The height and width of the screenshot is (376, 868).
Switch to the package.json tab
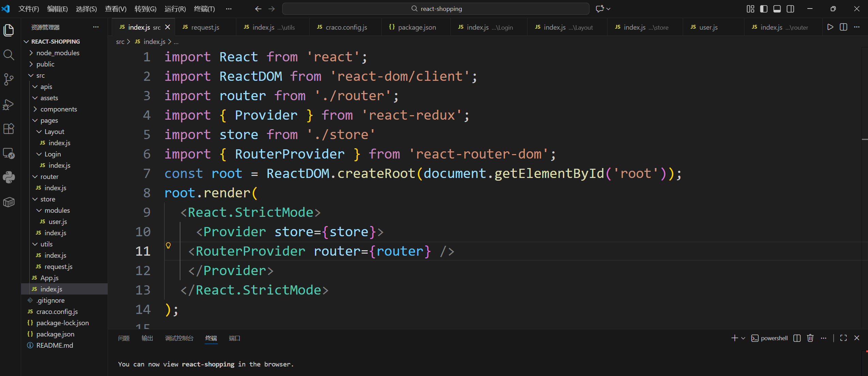(x=416, y=27)
